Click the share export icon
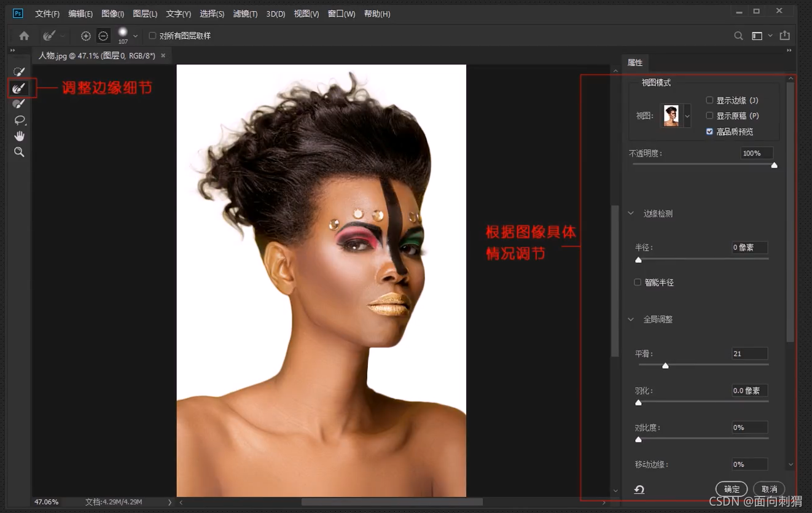Screen dimensions: 812x513 coord(784,36)
